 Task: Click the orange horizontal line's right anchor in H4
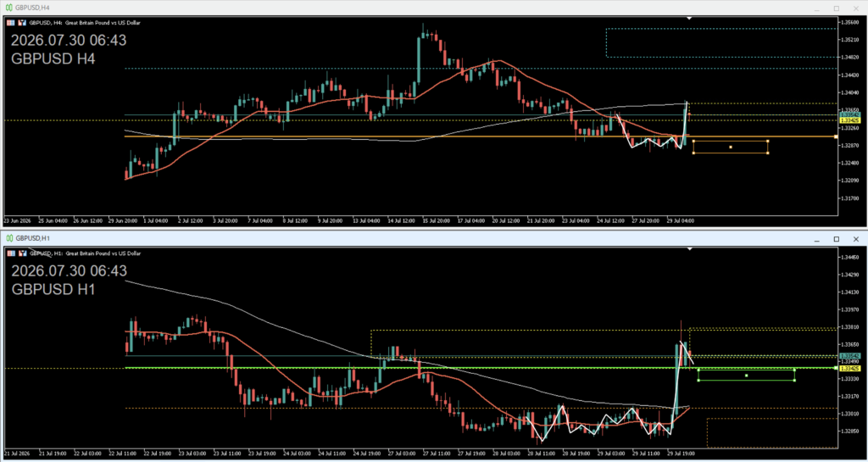tap(835, 136)
